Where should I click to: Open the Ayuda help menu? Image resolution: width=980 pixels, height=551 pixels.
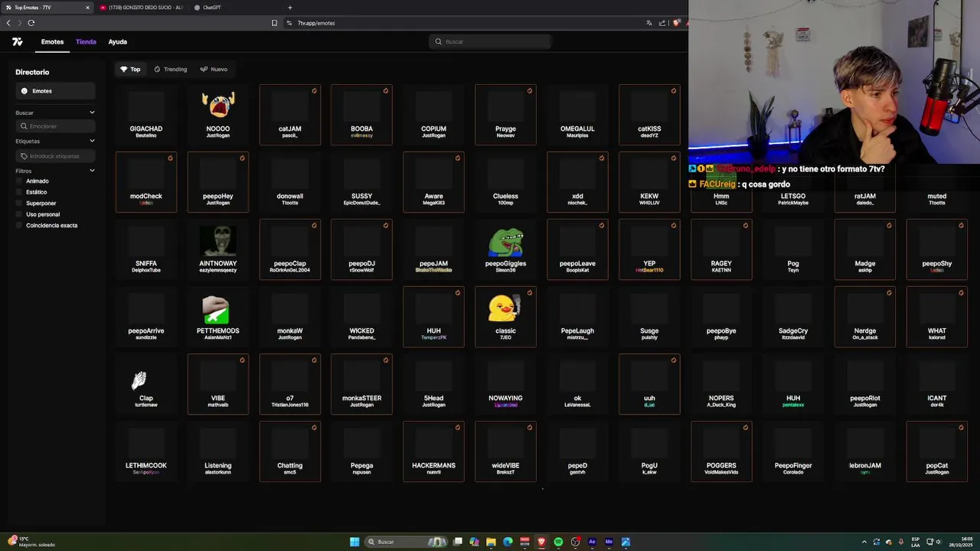117,42
